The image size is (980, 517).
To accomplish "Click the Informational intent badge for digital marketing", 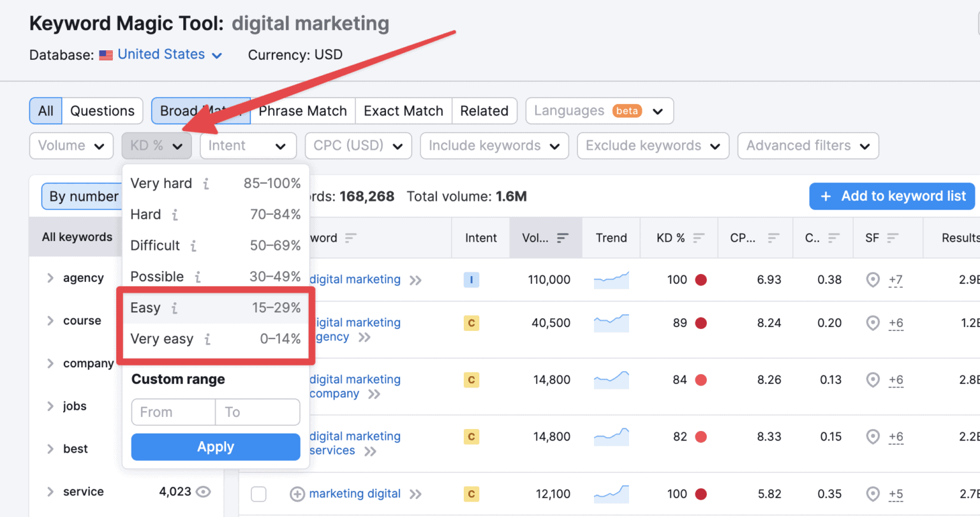I will click(471, 279).
